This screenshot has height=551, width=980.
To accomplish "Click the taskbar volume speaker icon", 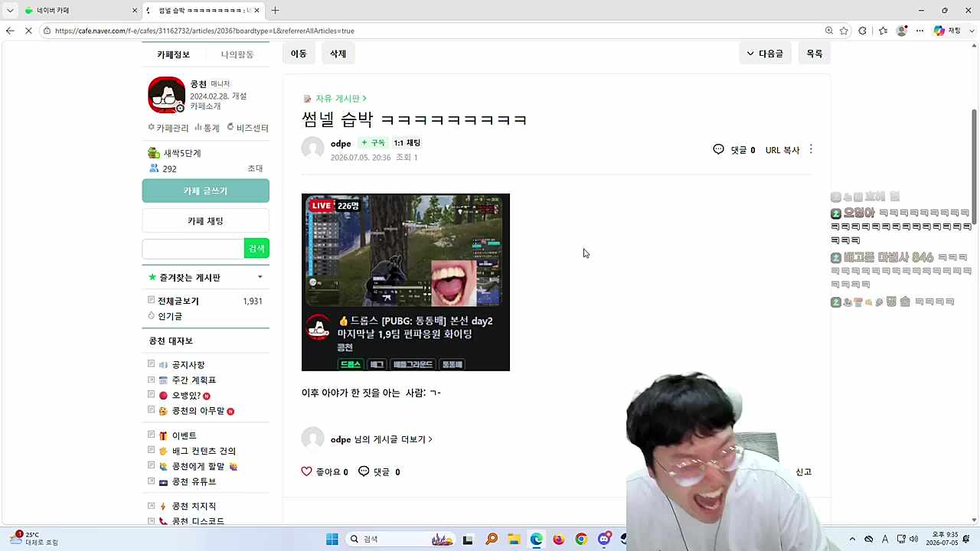I will (913, 540).
